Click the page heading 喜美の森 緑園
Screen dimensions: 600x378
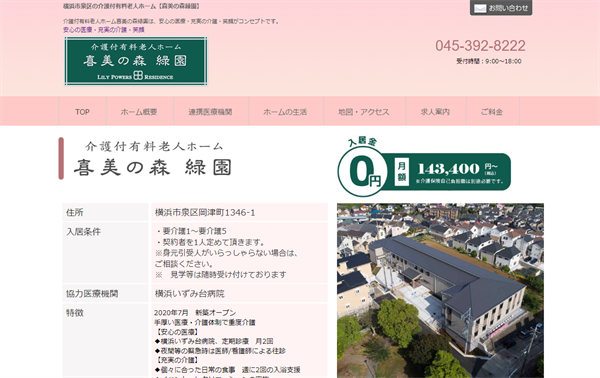click(153, 168)
